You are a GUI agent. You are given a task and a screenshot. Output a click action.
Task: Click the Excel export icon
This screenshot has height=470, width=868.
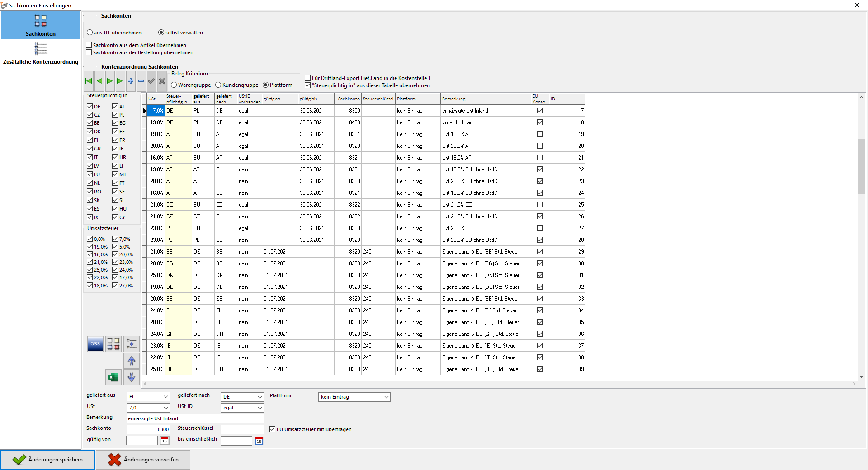coord(113,377)
